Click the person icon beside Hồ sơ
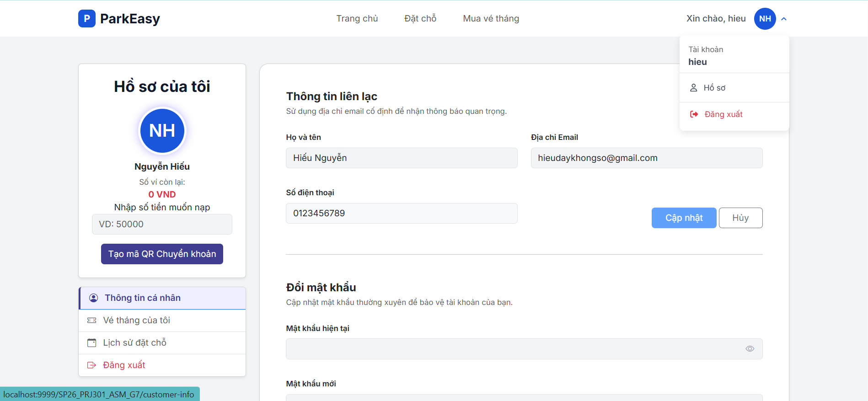Screen dimensions: 868x401 [693, 88]
